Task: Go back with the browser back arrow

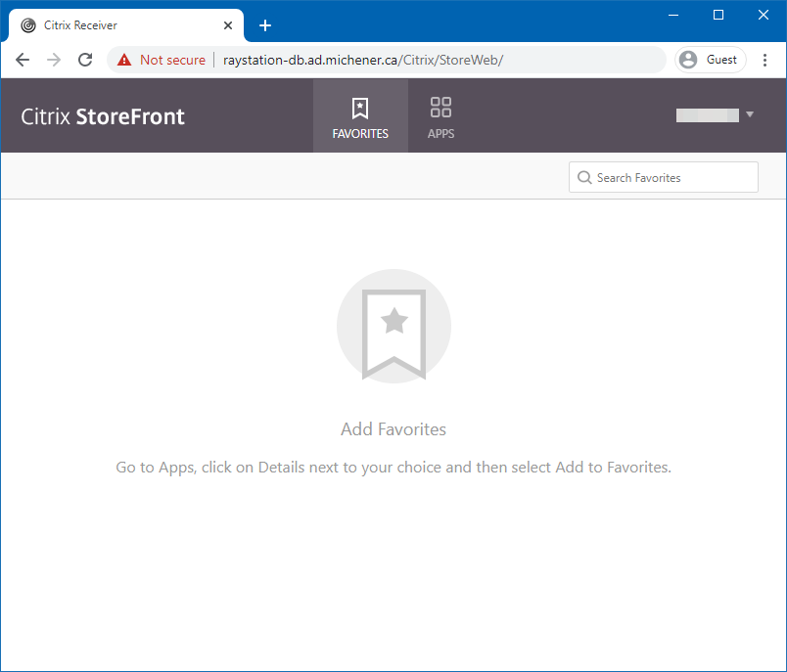Action: [x=23, y=60]
